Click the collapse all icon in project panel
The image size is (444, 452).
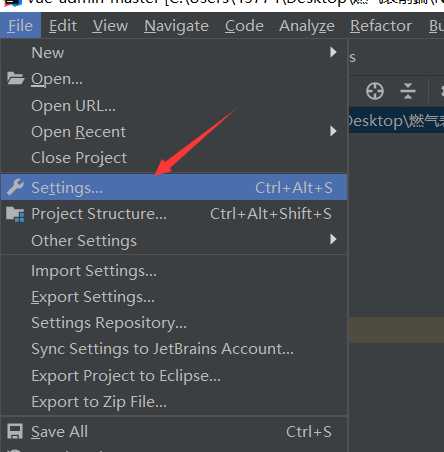click(x=408, y=91)
